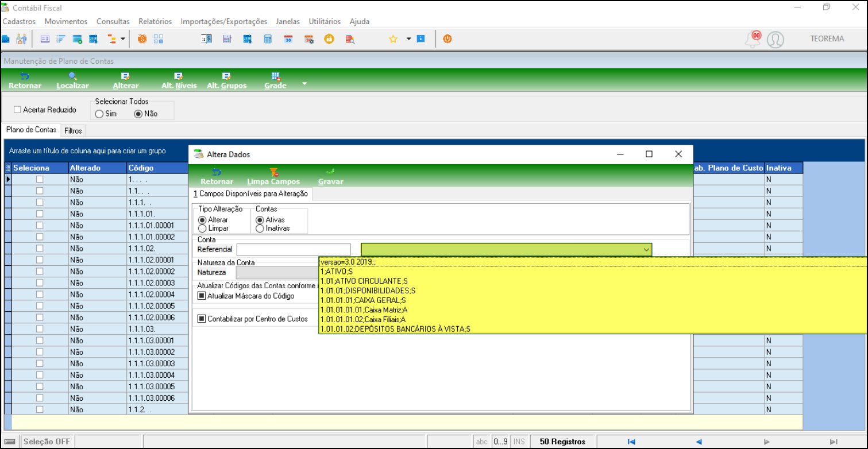
Task: Go to first record navigation arrow
Action: [x=631, y=442]
